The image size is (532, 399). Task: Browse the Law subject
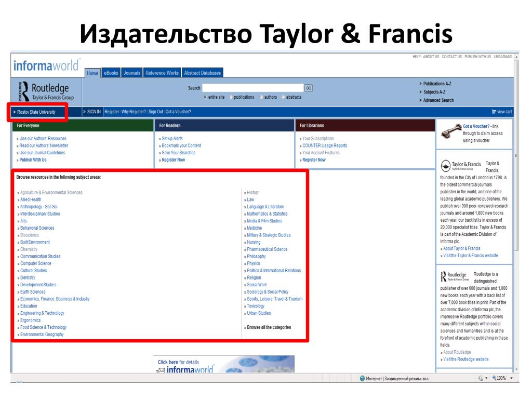(x=250, y=199)
